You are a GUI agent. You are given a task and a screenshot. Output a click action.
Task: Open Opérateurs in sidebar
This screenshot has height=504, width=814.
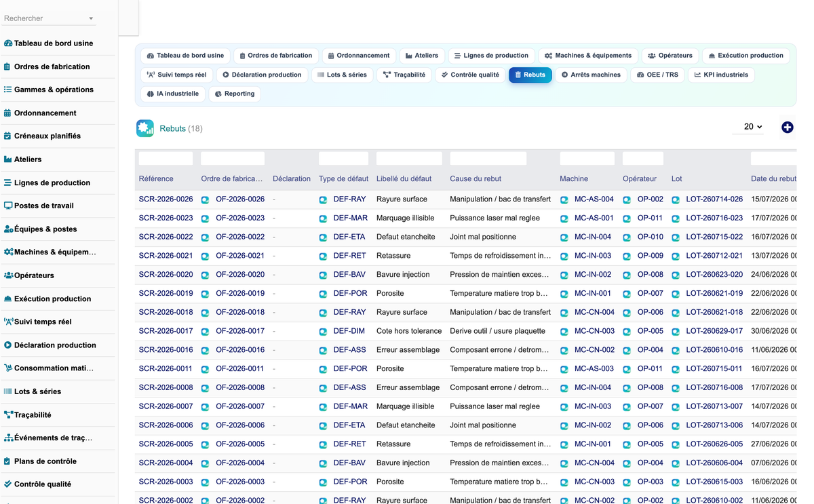tap(34, 275)
